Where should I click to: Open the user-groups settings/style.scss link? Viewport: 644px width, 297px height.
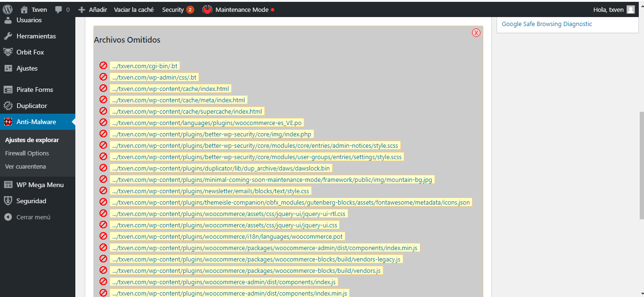257,157
